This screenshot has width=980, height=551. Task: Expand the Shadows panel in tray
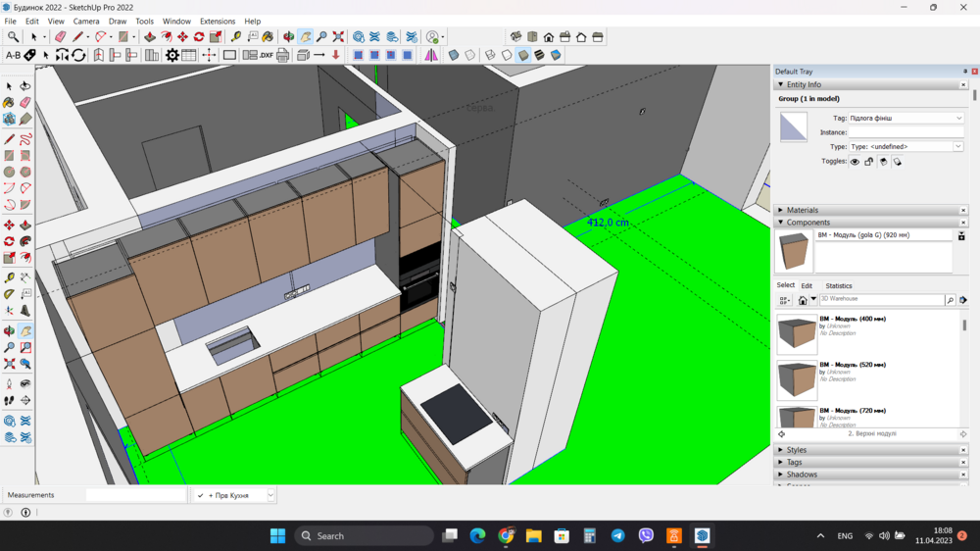(801, 475)
